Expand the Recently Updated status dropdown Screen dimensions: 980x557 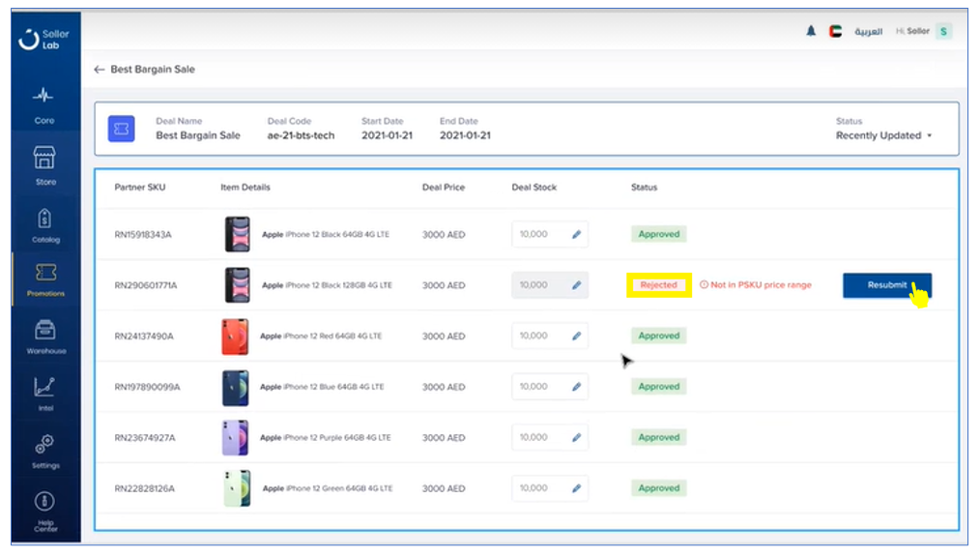tap(883, 135)
